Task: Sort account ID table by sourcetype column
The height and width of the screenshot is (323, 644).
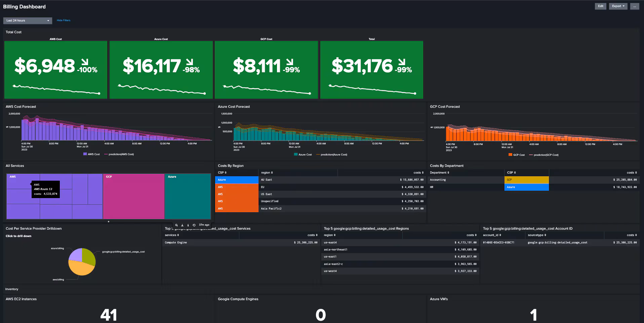Action: [537, 235]
